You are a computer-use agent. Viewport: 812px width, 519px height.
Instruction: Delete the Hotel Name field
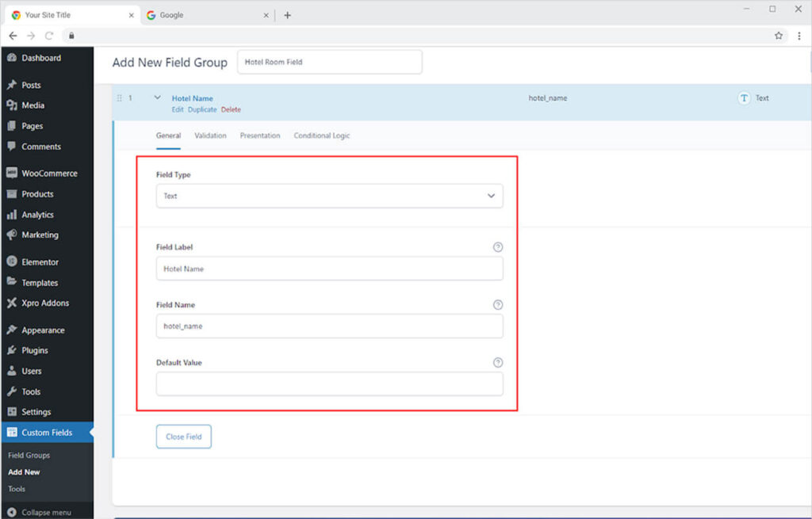pyautogui.click(x=231, y=110)
